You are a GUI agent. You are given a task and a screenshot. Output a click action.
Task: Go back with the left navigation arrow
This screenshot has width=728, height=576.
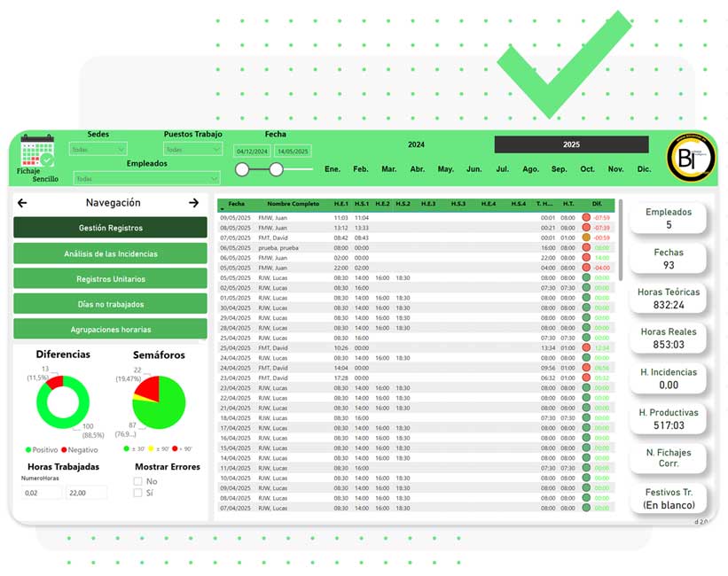point(23,203)
